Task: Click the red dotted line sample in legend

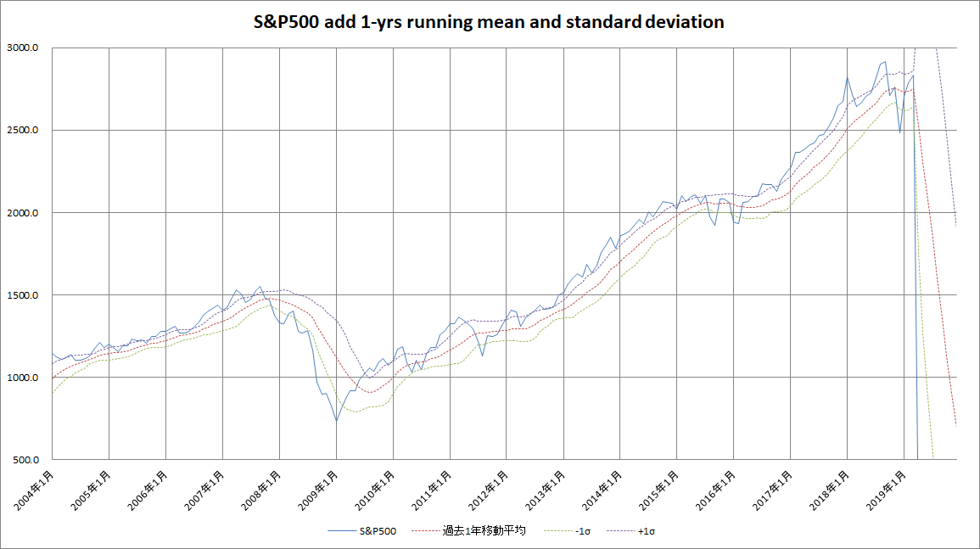Action: tap(426, 531)
